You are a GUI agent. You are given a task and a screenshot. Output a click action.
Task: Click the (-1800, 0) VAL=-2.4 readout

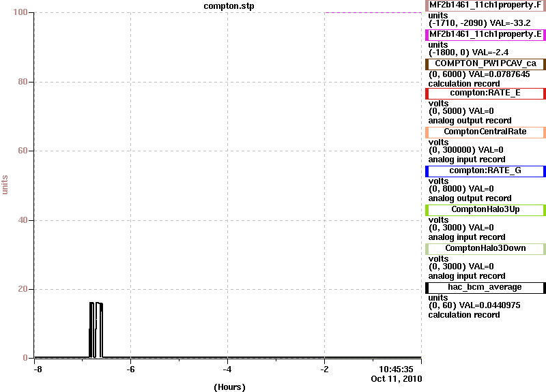coord(468,52)
